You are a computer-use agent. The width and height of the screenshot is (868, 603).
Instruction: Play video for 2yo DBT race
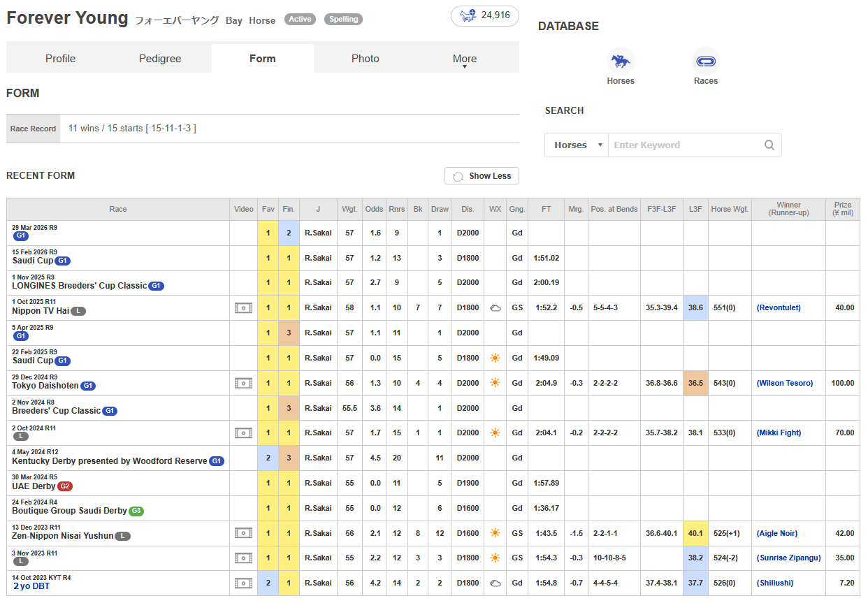[243, 583]
